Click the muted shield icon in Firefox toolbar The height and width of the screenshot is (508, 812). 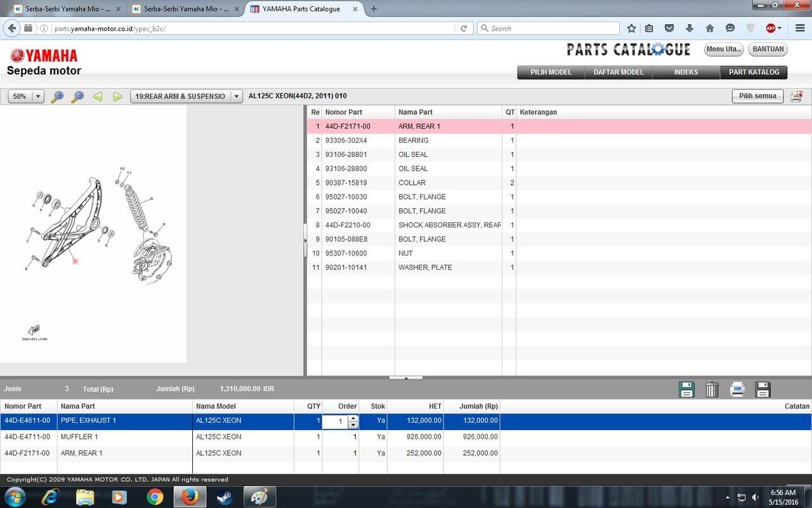[x=750, y=29]
